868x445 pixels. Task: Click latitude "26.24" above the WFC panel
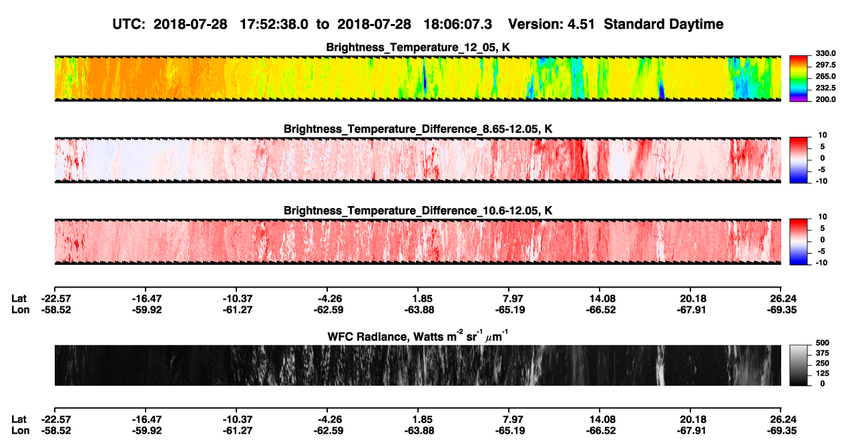(x=784, y=298)
